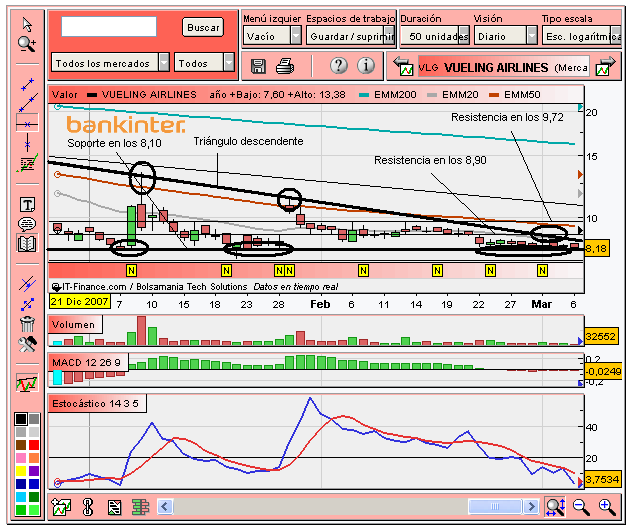Open the MACD 12 26 9 label

click(x=87, y=362)
